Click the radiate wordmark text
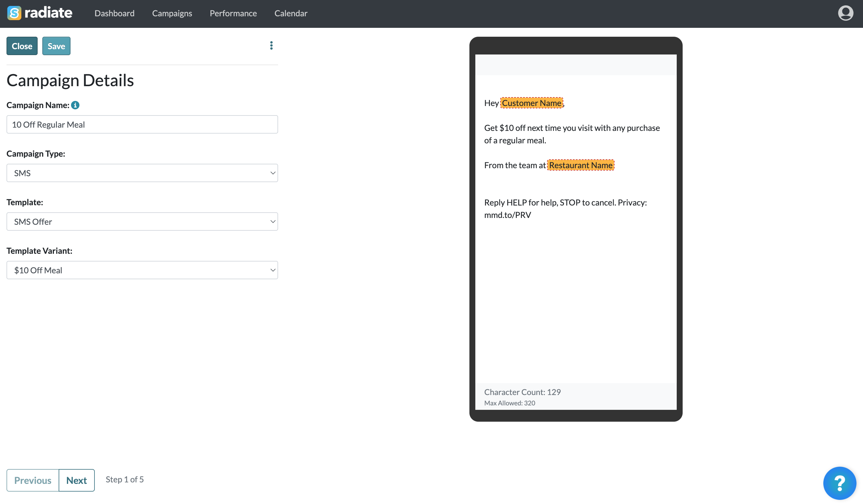Image resolution: width=863 pixels, height=504 pixels. click(x=48, y=13)
